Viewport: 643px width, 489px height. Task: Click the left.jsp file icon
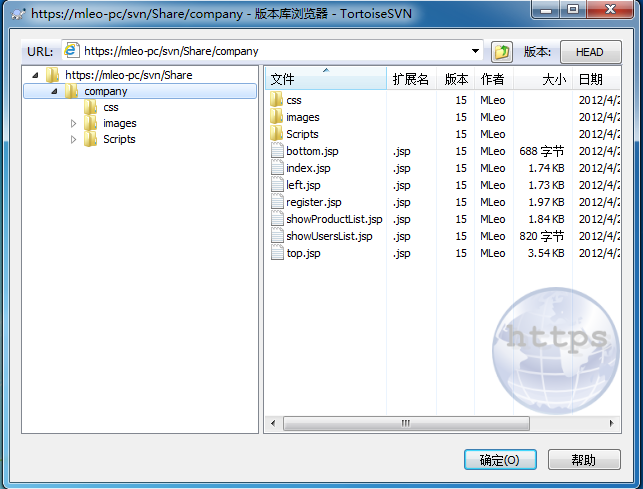(277, 185)
